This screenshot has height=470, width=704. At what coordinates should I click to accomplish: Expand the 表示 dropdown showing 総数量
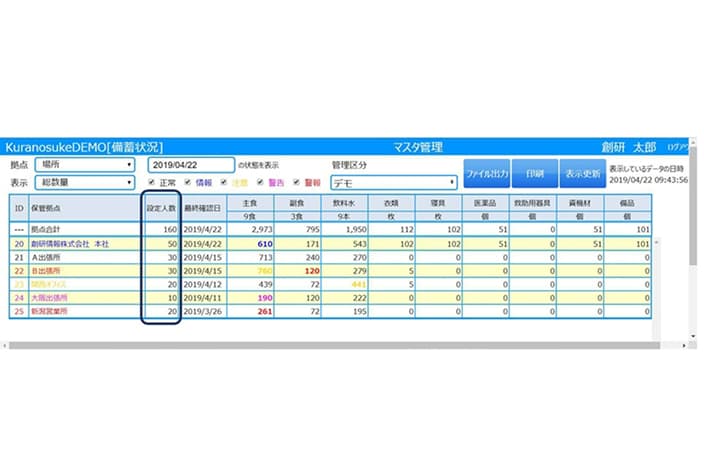[x=84, y=183]
